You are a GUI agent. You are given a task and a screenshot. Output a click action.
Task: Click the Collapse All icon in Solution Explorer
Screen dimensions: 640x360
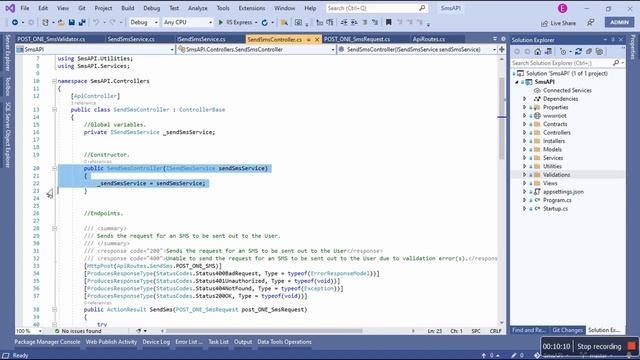589,51
